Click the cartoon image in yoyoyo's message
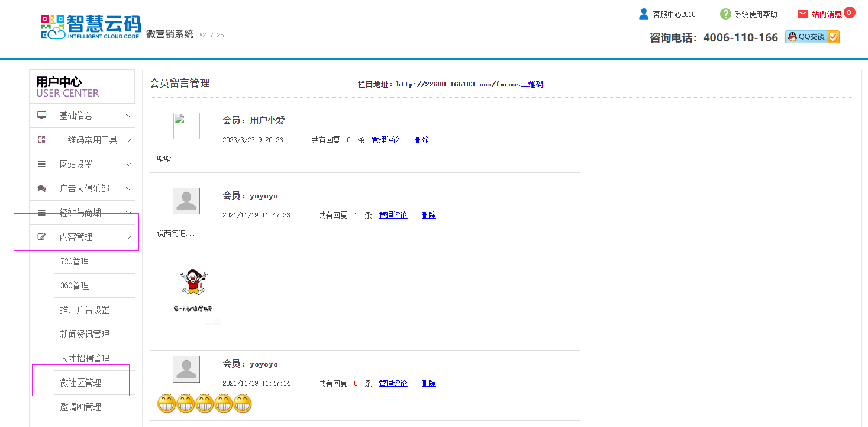 point(193,290)
